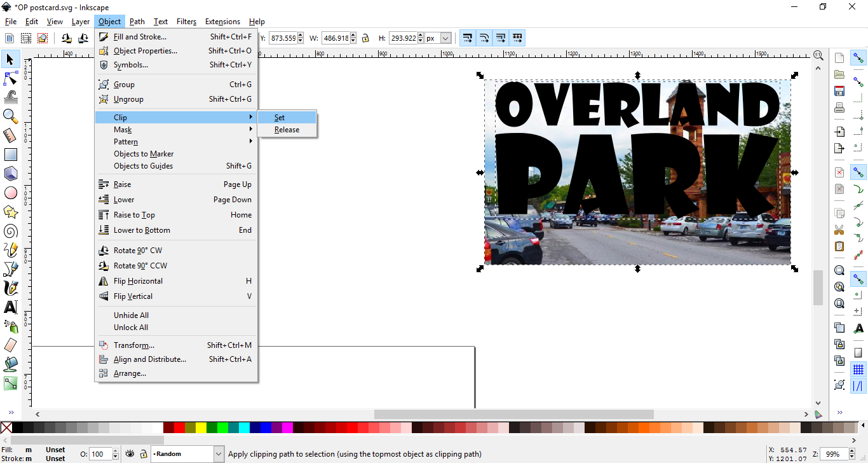Select the Zoom magnifier tool
868x463 pixels.
(x=10, y=116)
